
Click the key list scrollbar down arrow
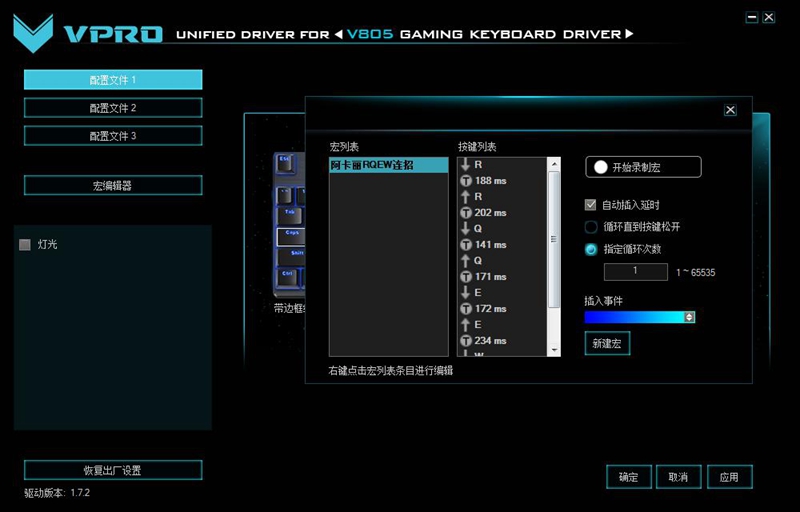point(554,350)
